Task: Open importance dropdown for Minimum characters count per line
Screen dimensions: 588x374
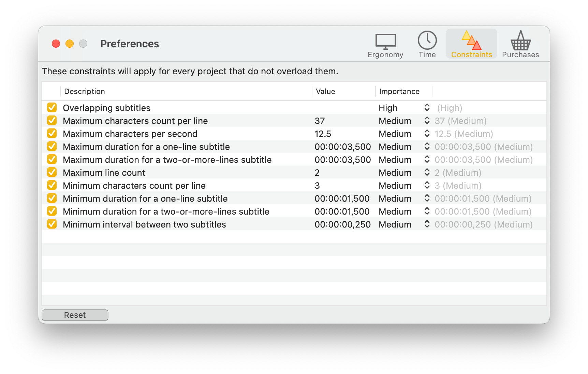Action: point(404,185)
